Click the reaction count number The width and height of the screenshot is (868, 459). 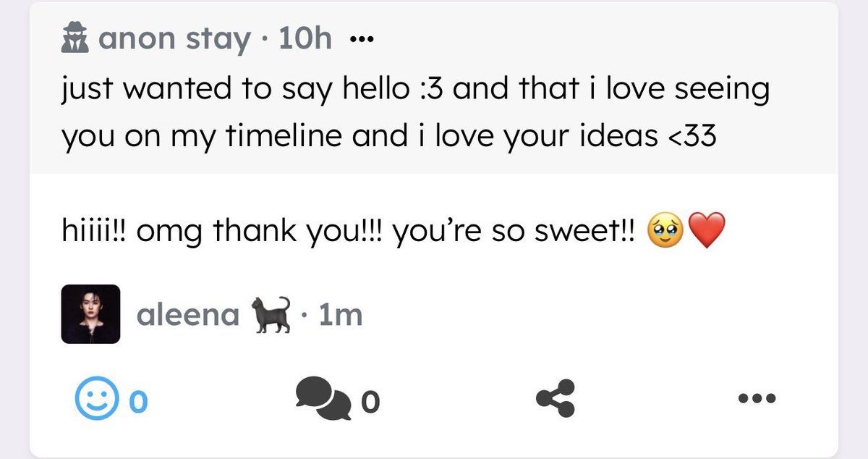coord(138,401)
